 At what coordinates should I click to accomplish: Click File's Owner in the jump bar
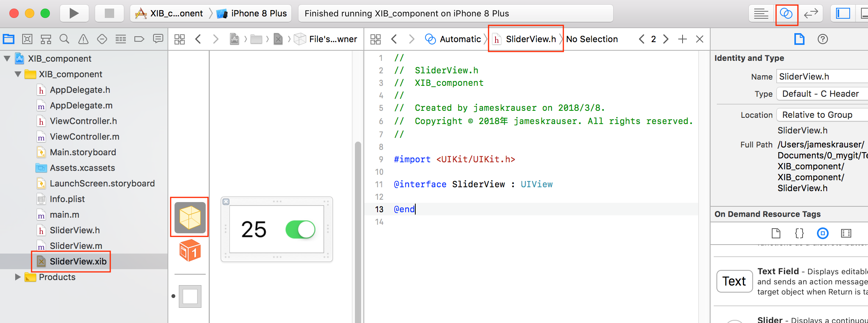[326, 39]
